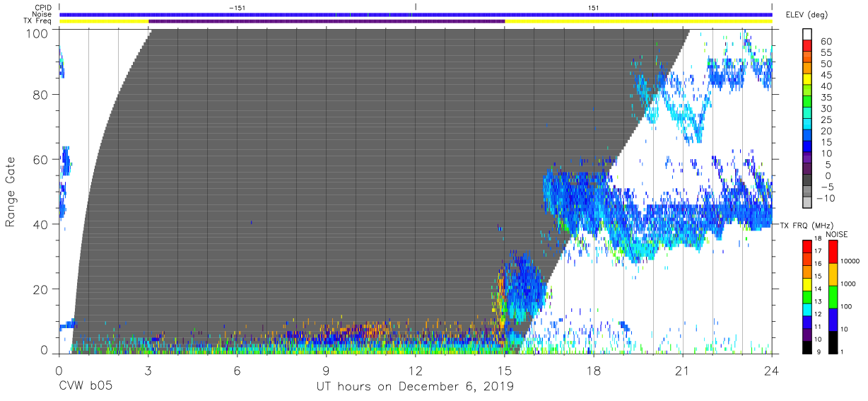Screen dimensions: 868x401
Task: Click the '21' hour tick on the time axis
Action: coord(683,370)
